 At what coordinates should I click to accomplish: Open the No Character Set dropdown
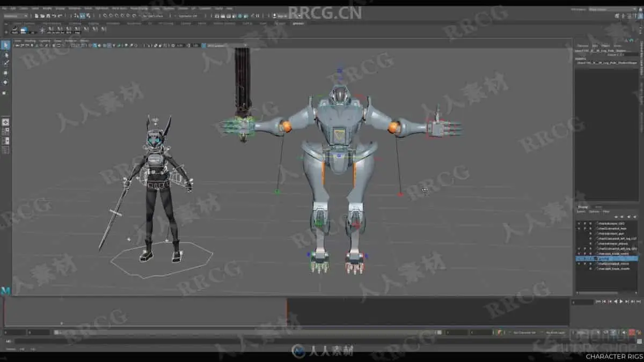[x=525, y=333]
